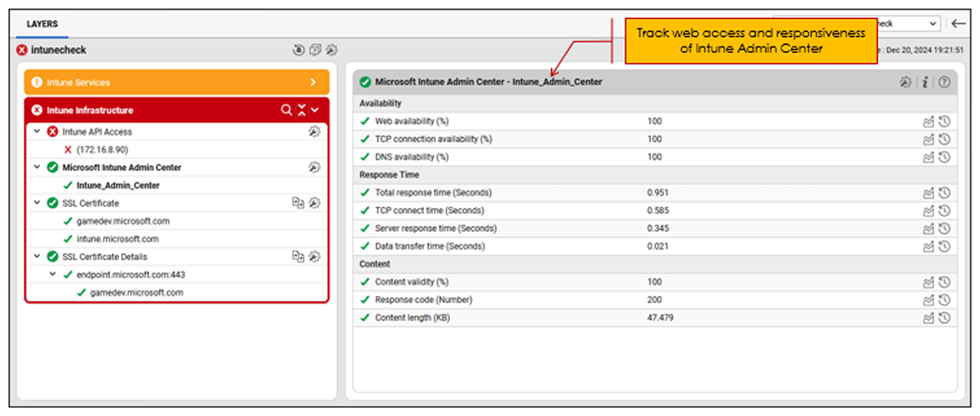This screenshot has width=980, height=416.
Task: Open help icon in Admin Center header
Action: point(944,82)
